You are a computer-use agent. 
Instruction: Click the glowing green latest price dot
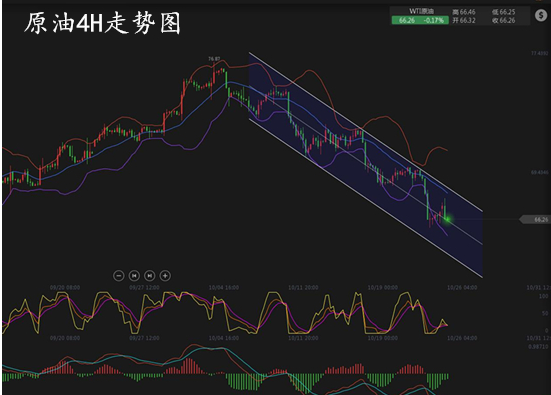pyautogui.click(x=448, y=219)
